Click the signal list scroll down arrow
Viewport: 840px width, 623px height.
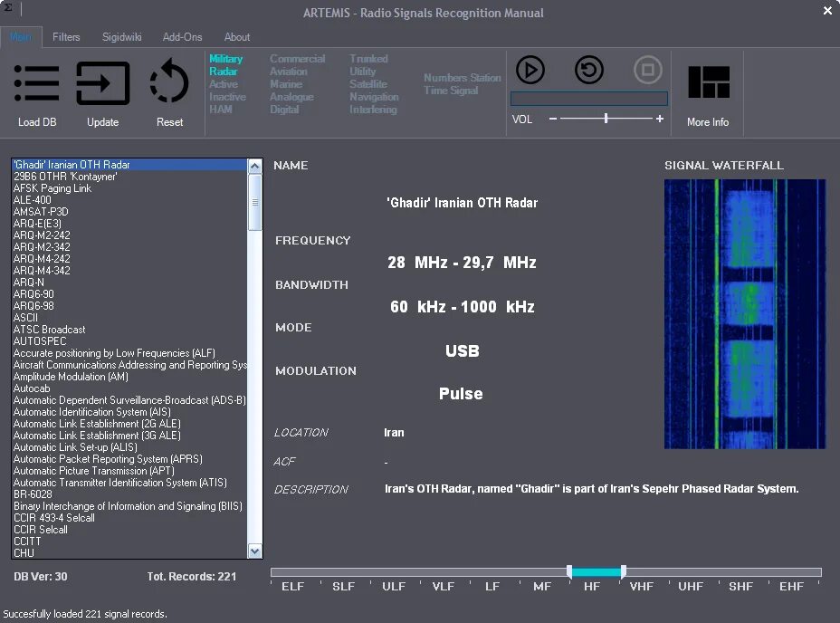pyautogui.click(x=255, y=551)
